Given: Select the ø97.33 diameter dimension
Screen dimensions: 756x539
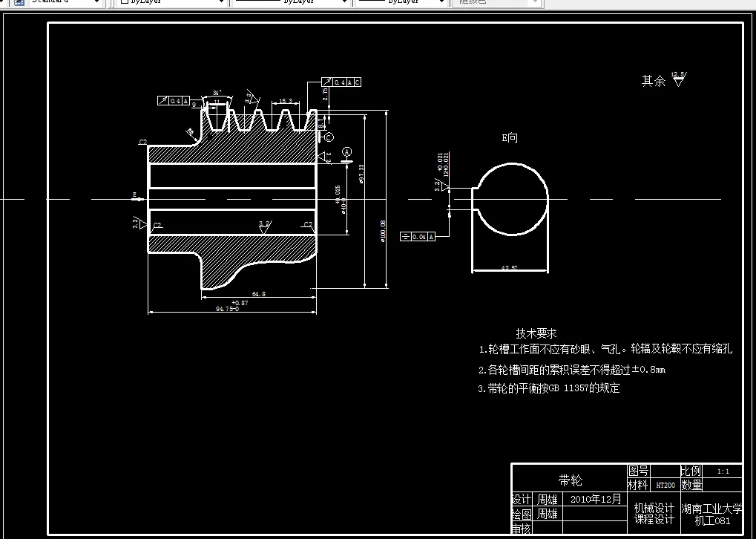Looking at the screenshot, I should pos(361,174).
